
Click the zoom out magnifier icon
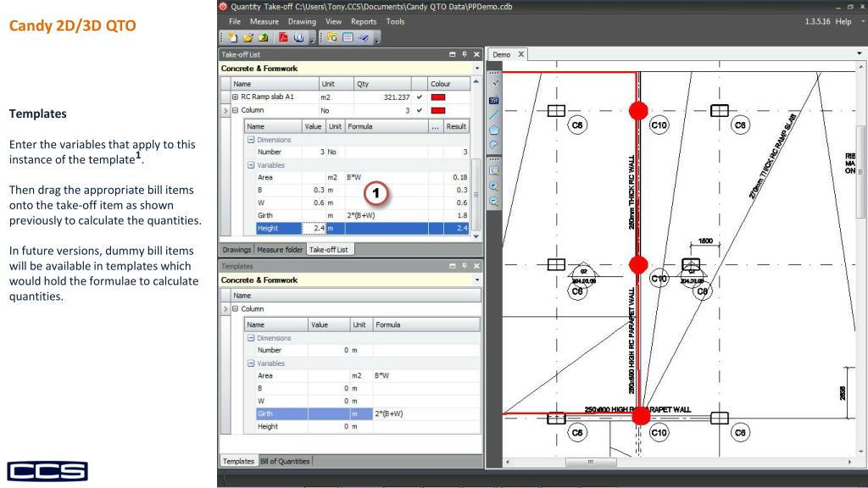[494, 202]
